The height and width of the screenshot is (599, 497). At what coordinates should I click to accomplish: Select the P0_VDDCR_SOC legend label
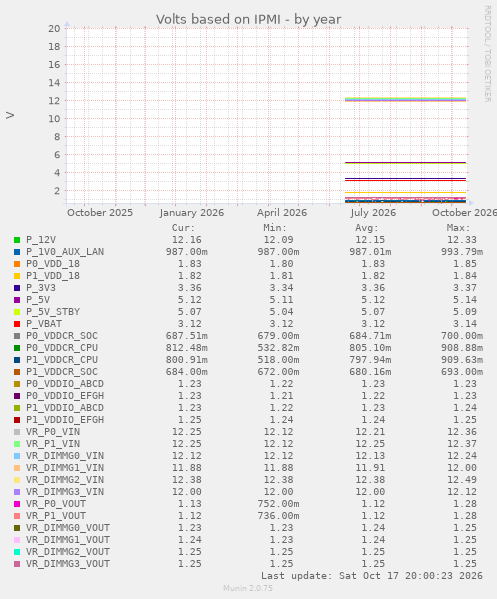tap(62, 336)
